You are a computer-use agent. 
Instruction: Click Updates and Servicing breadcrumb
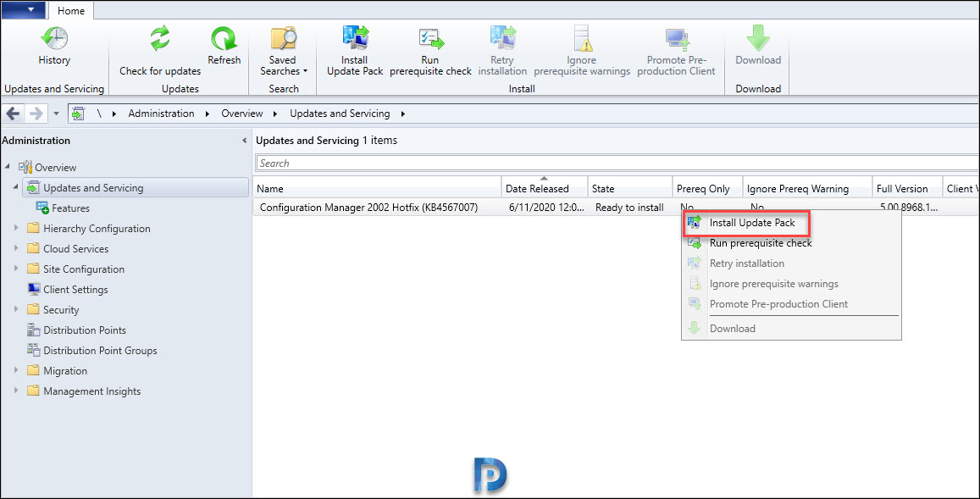340,114
